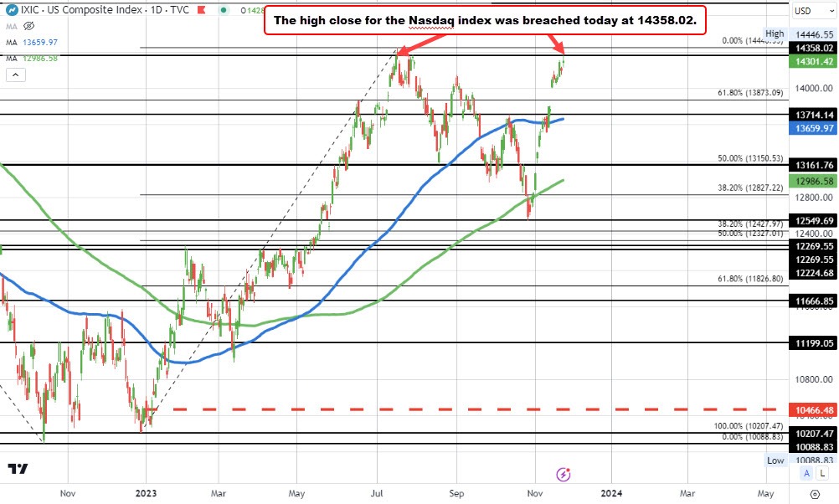Image resolution: width=839 pixels, height=504 pixels.
Task: Click the 13161.76 price axis label
Action: [x=814, y=165]
